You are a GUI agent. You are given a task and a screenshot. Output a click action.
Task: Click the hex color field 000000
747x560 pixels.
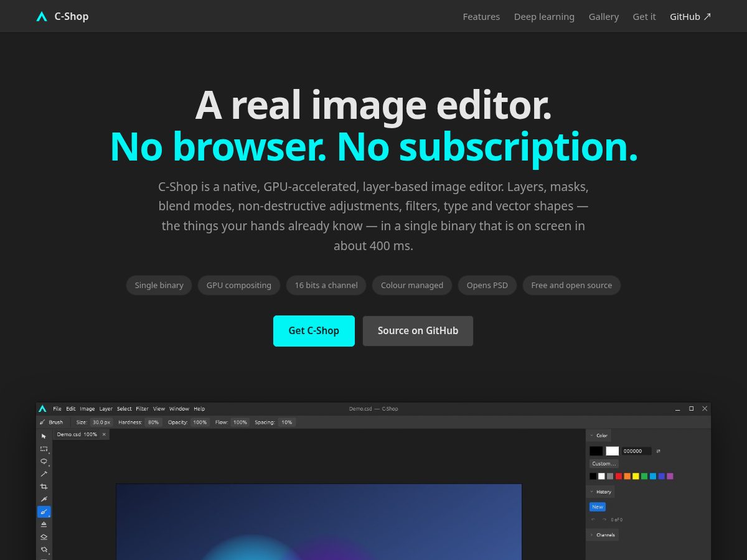click(x=636, y=451)
